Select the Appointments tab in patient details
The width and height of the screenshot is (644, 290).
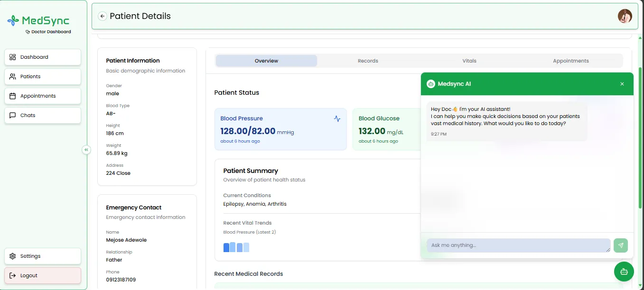(570, 61)
